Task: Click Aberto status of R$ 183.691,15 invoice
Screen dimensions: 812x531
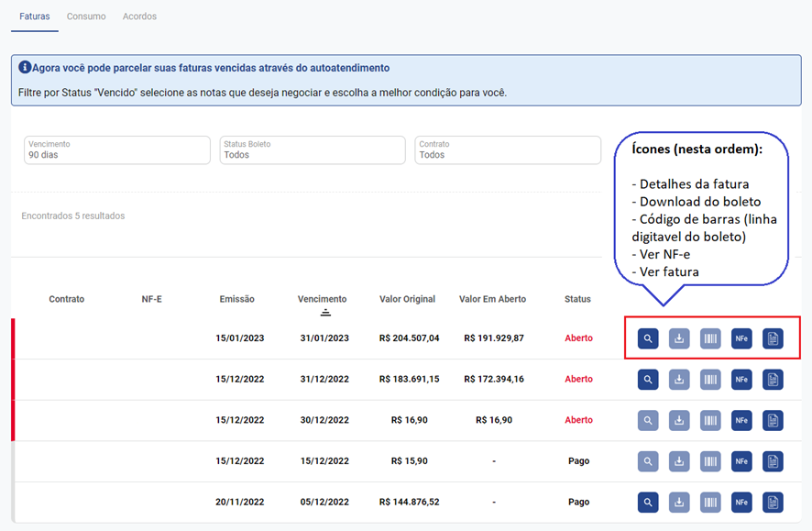Action: (578, 379)
